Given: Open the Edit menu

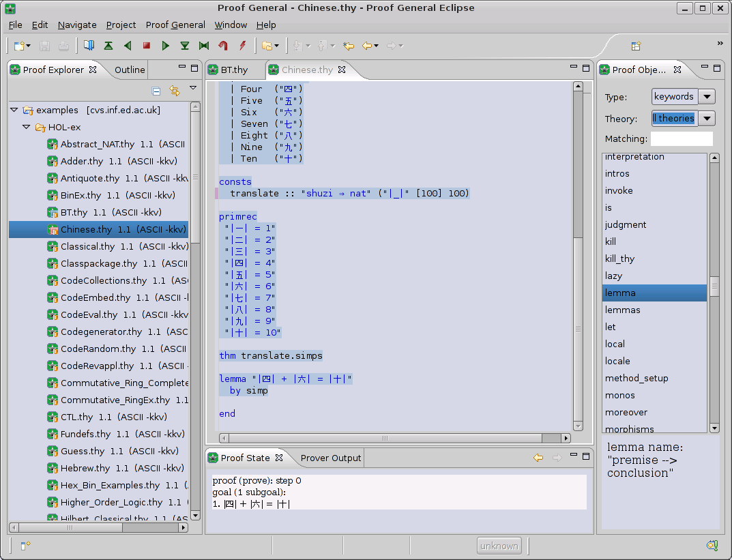Looking at the screenshot, I should pos(40,25).
